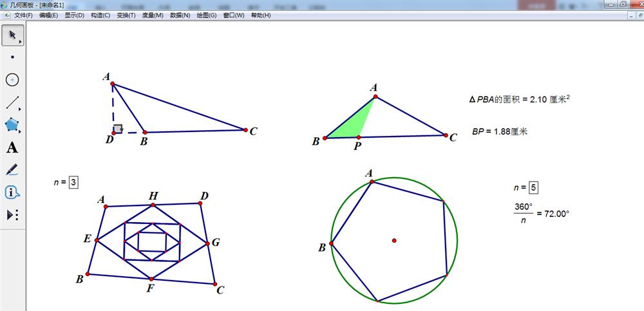Open the 度量(M) menu
644x311 pixels.
pyautogui.click(x=153, y=15)
